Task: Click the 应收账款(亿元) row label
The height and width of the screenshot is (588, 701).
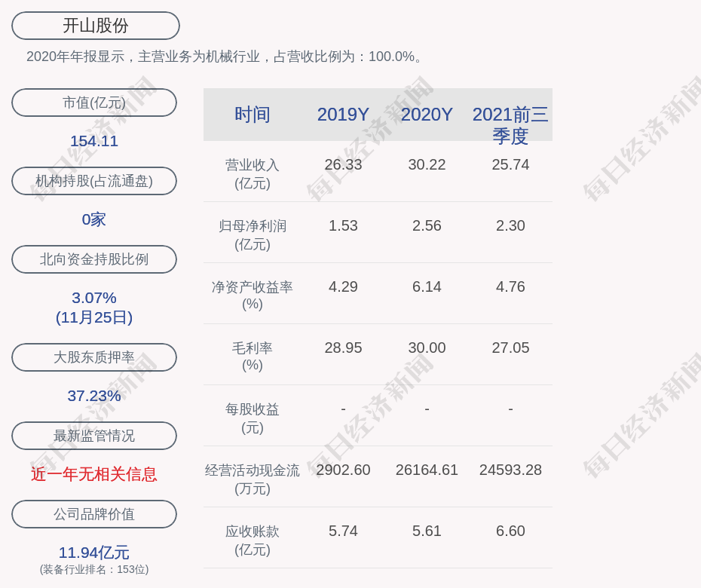Action: click(x=253, y=541)
